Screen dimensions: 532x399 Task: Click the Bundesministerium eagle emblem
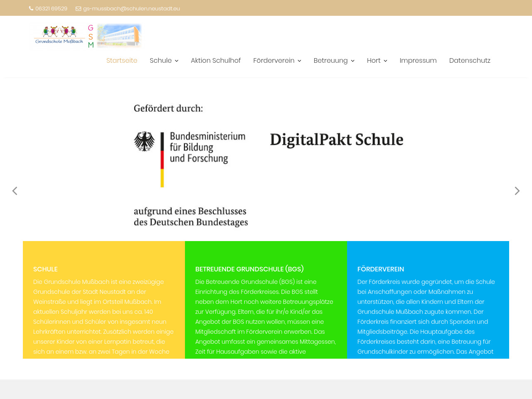click(144, 141)
